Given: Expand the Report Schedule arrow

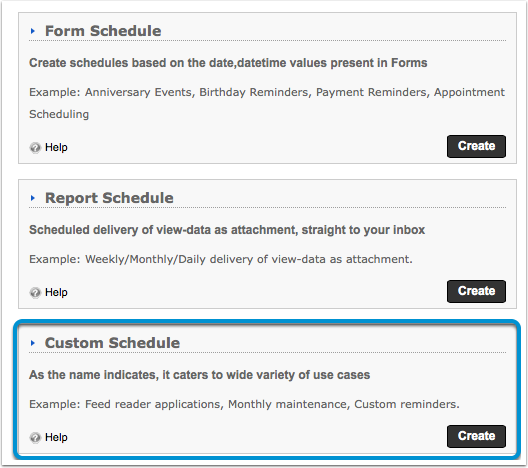Looking at the screenshot, I should (33, 198).
